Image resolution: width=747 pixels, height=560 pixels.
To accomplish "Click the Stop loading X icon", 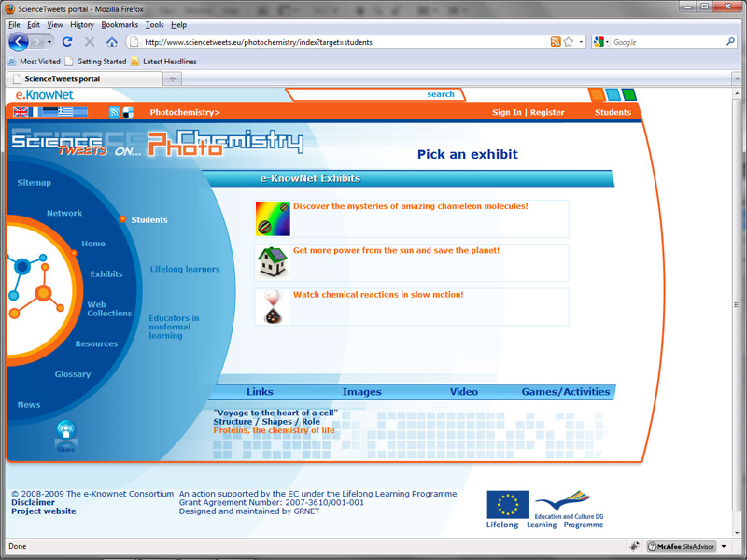I will click(89, 42).
